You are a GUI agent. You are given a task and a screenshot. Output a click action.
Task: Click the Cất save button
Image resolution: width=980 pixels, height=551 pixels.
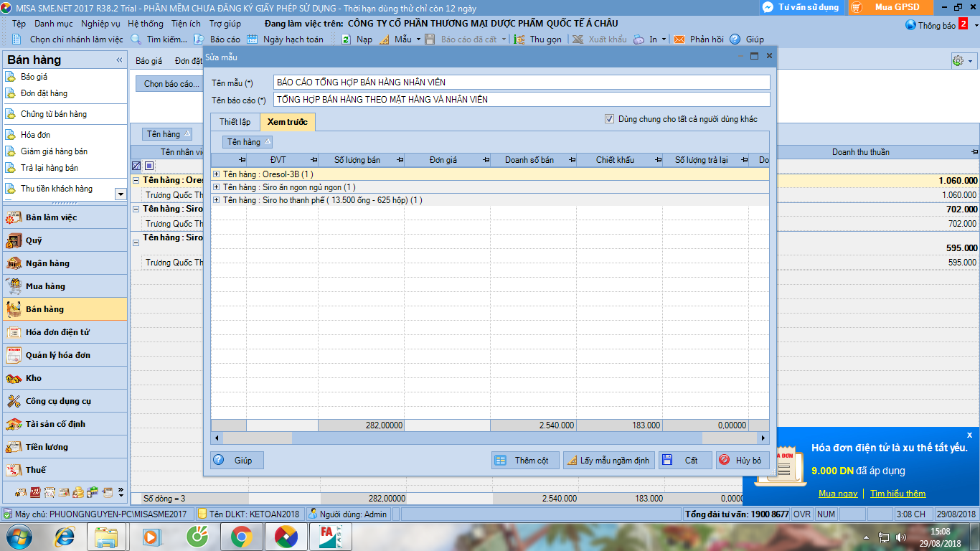[686, 461]
